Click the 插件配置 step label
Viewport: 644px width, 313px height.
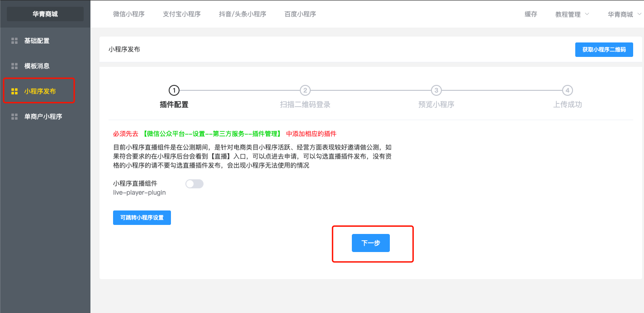(174, 104)
